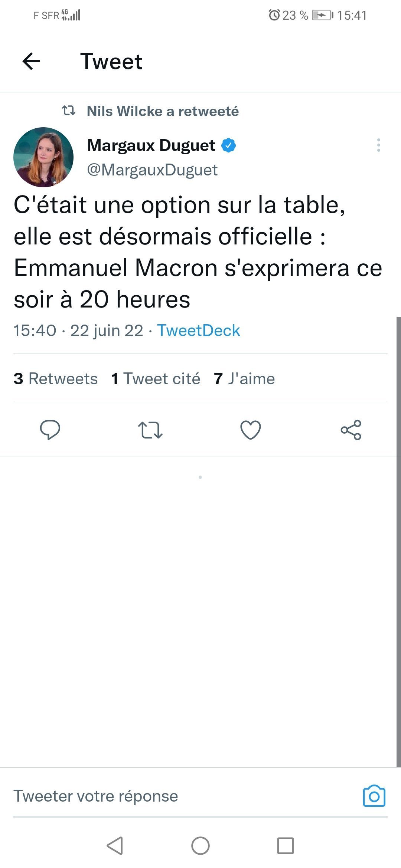Screen dimensions: 401x868
Task: Open the camera icon in reply bar
Action: click(x=374, y=796)
